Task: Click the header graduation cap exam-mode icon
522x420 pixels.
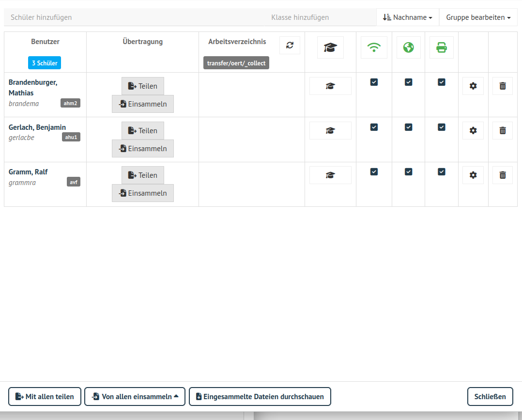Action: [330, 47]
